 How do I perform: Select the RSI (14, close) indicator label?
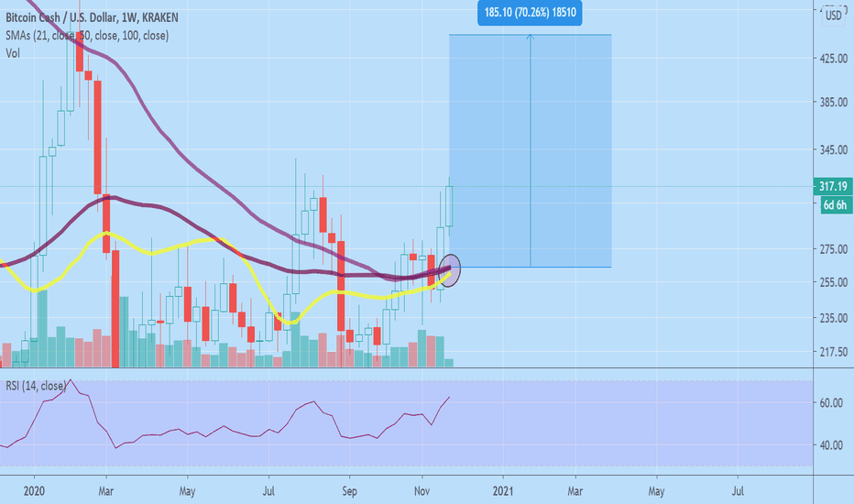click(36, 386)
